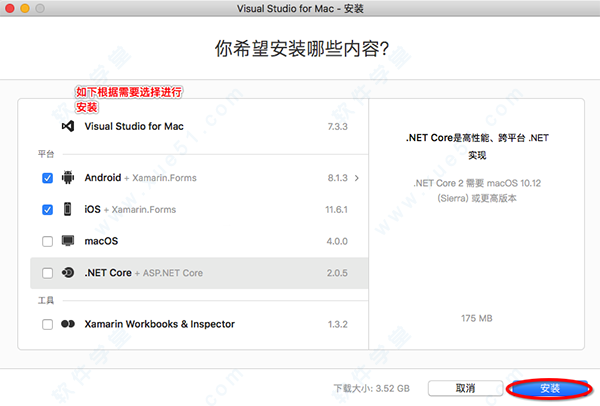This screenshot has width=600, height=406.
Task: Expand the Android details chevron
Action: (357, 178)
